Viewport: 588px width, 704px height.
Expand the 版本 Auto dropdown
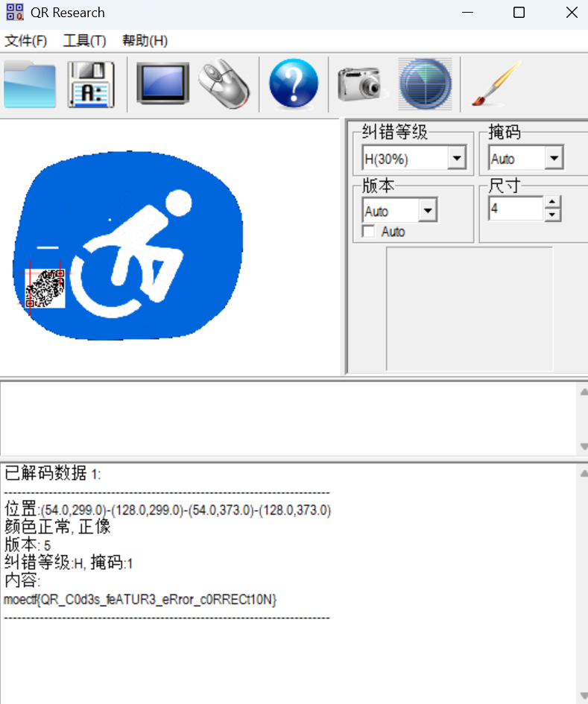pos(428,211)
